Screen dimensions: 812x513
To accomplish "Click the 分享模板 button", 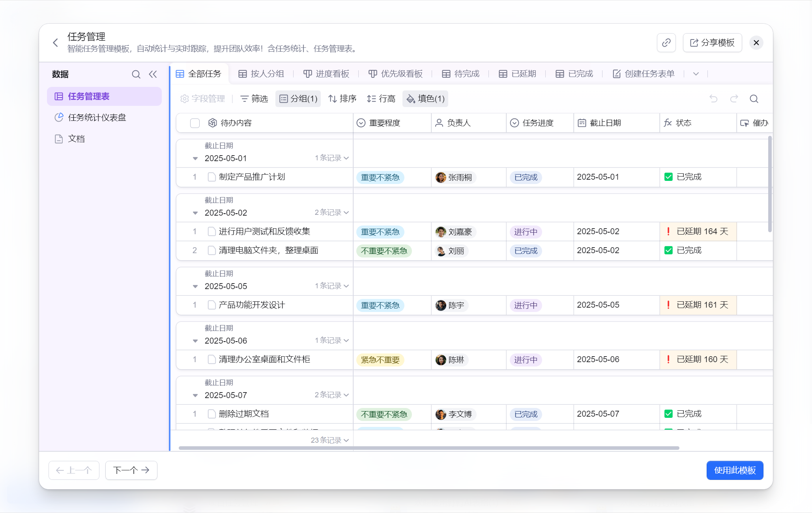I will [x=712, y=43].
